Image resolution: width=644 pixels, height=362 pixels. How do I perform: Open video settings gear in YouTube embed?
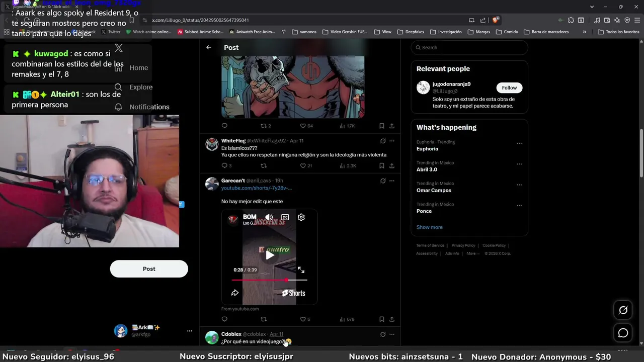click(301, 217)
